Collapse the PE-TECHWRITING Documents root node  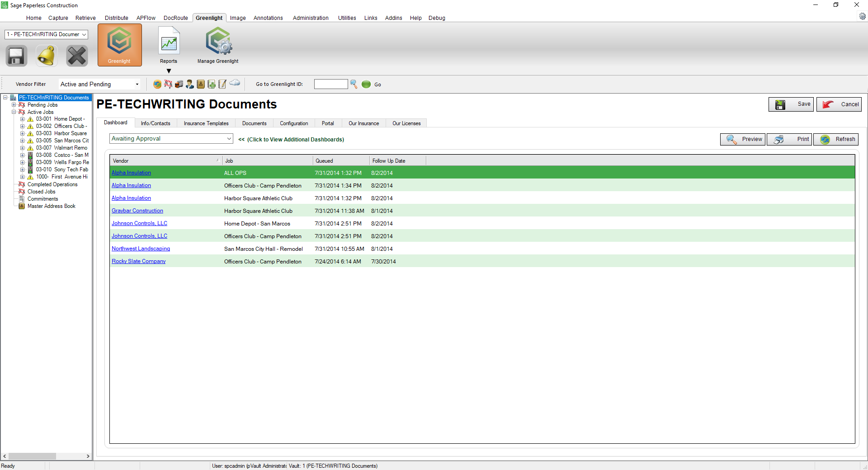pyautogui.click(x=5, y=98)
